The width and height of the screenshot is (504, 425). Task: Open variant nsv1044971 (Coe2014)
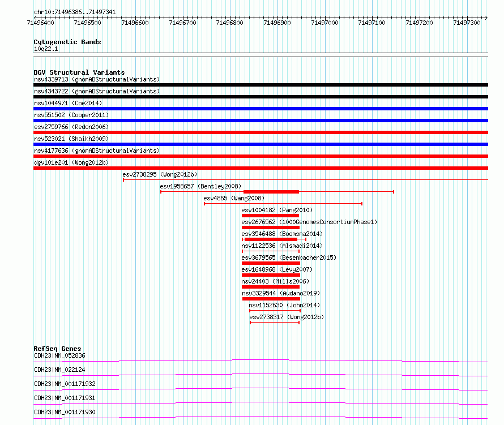pyautogui.click(x=68, y=103)
